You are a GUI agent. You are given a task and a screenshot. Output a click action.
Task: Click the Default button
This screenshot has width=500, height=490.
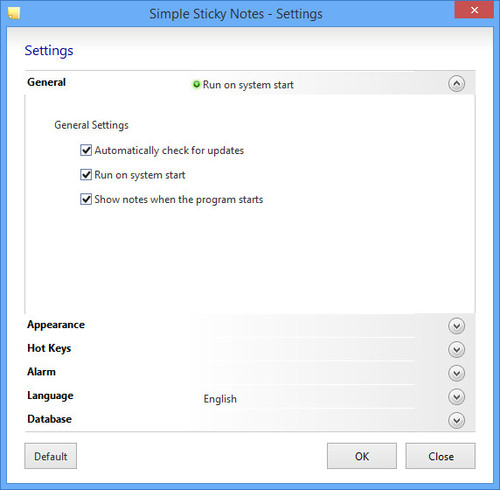click(x=51, y=456)
